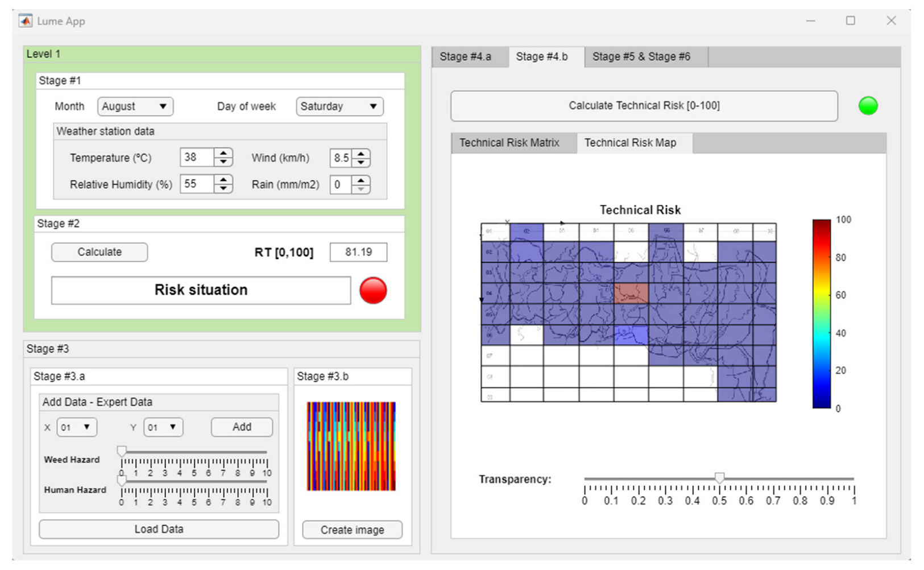
Task: Open the Stage #5 & Stage #6 tab
Action: 641,57
